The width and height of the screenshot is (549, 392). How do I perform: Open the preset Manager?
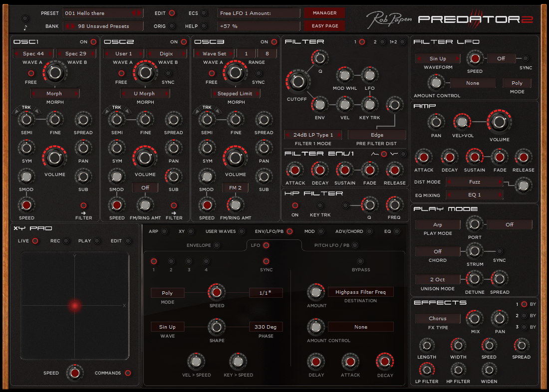pos(324,12)
